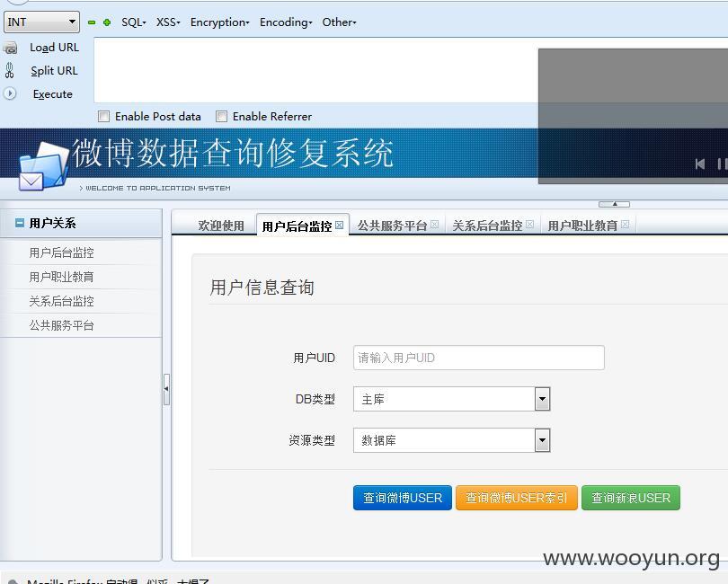The width and height of the screenshot is (728, 584).
Task: Collapse the header using the up-arrow handle
Action: coord(614,204)
